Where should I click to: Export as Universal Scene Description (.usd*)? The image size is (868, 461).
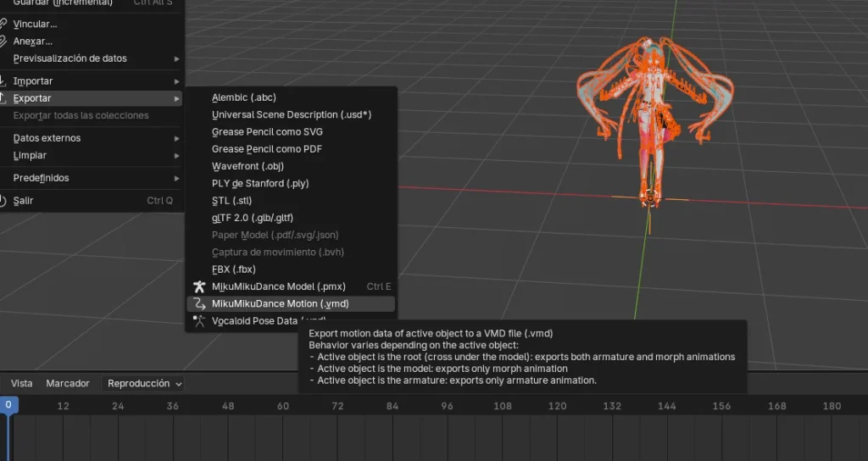pos(292,114)
